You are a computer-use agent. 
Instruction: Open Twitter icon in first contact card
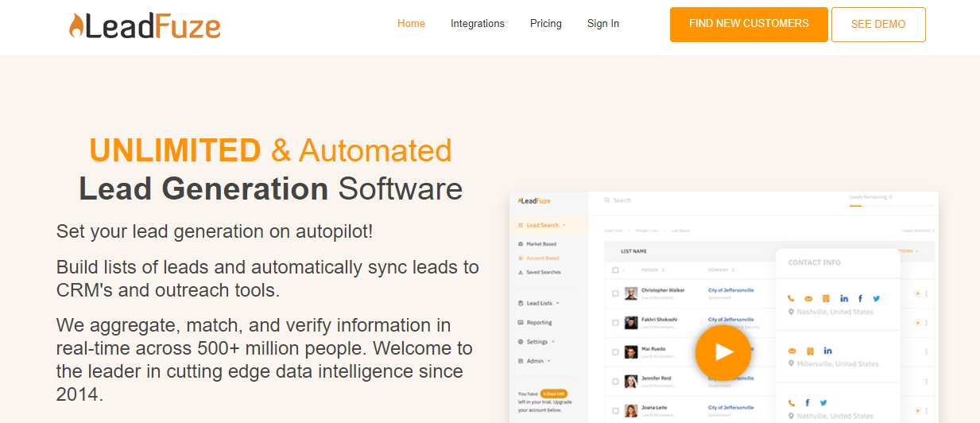pos(876,299)
